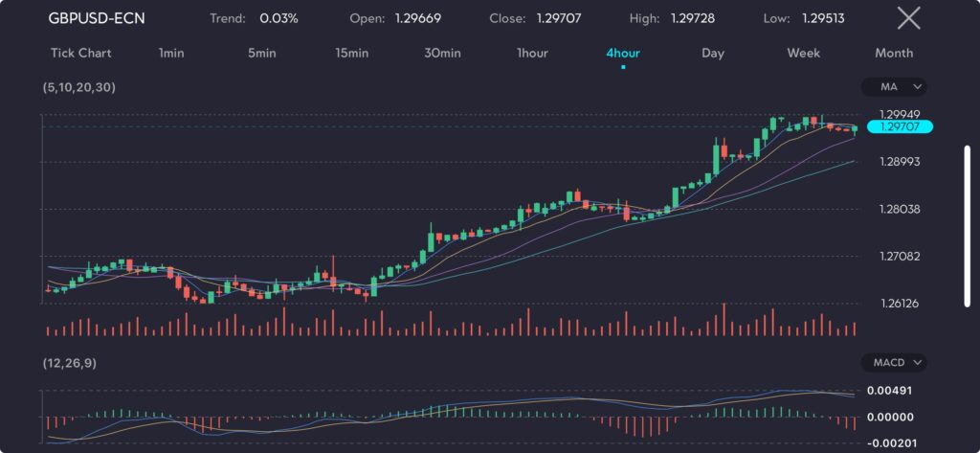980x453 pixels.
Task: Click the GBPUSD-ECN symbol title
Action: tap(97, 18)
